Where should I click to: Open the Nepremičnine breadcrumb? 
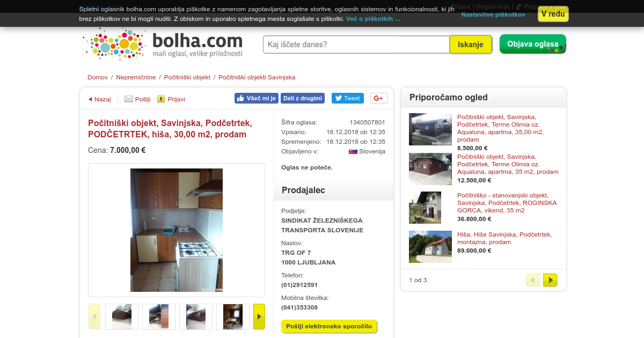pos(136,77)
